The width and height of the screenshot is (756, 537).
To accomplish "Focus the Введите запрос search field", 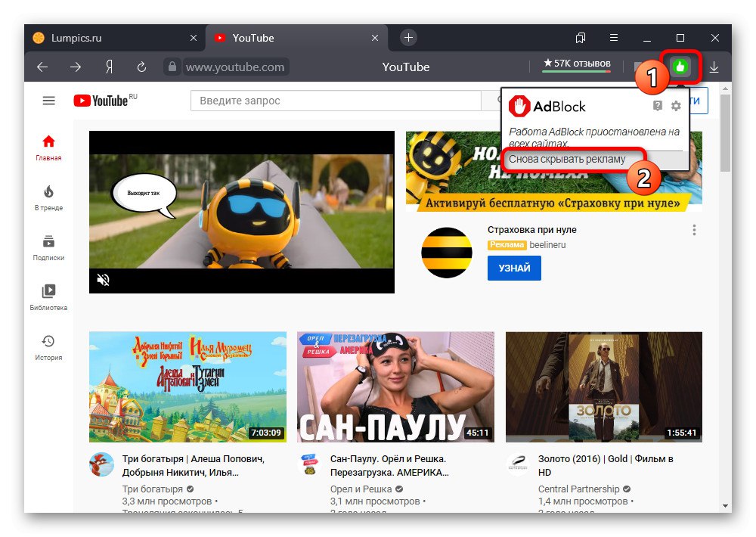I will (336, 101).
